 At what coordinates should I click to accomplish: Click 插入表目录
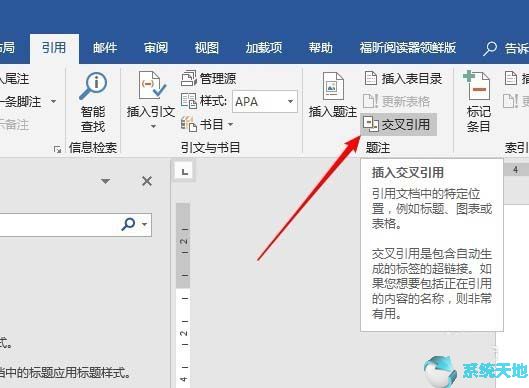(403, 79)
